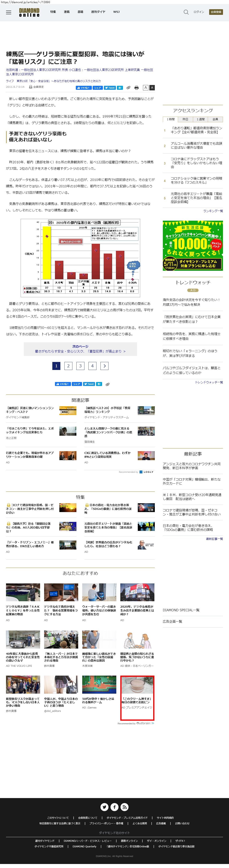Switch to the small font size A

[146, 88]
